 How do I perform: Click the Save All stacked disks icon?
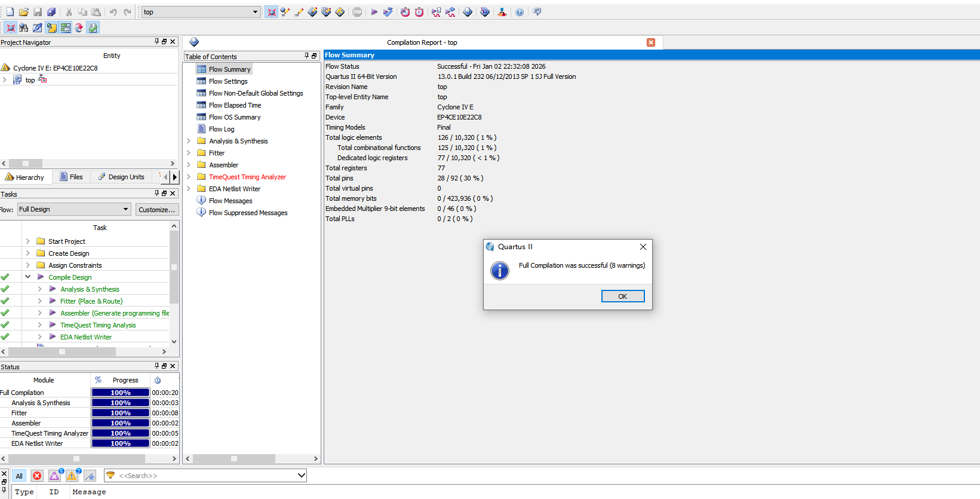point(51,12)
